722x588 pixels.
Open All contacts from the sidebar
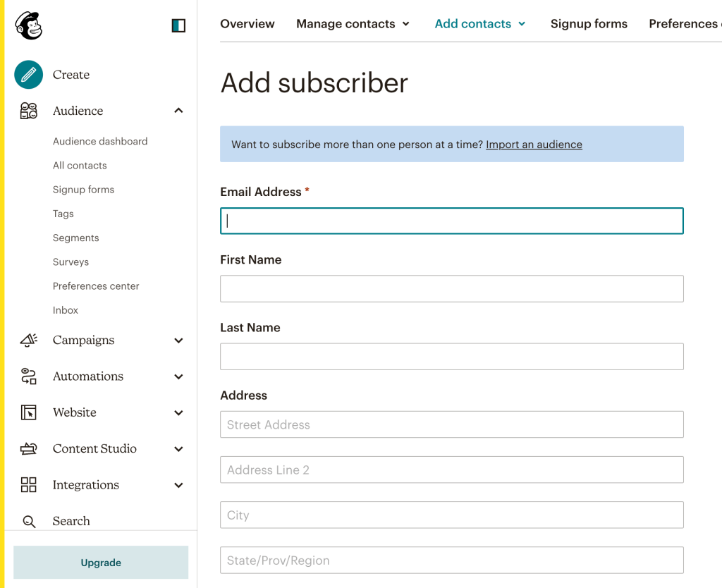pyautogui.click(x=80, y=165)
